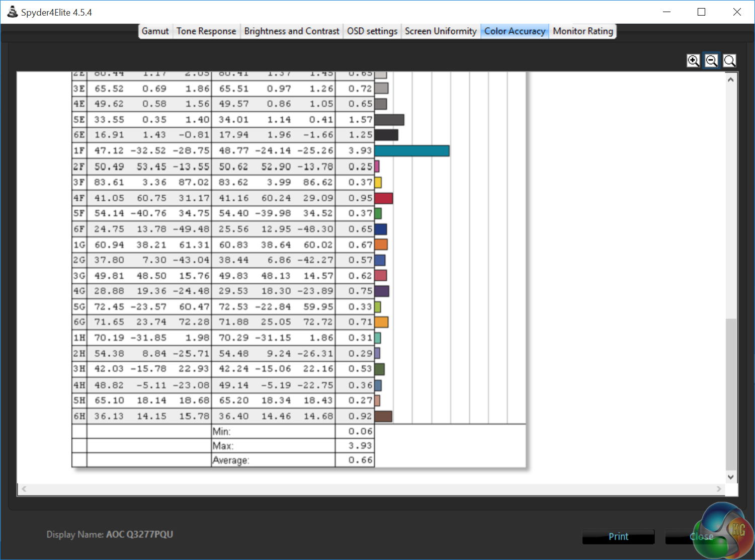This screenshot has width=755, height=560.
Task: Select the row label "3E"
Action: (79, 89)
